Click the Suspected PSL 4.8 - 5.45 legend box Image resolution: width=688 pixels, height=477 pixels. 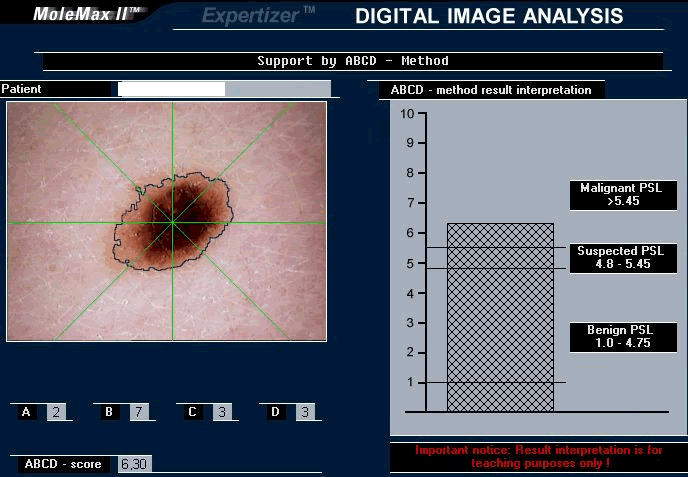(x=623, y=258)
